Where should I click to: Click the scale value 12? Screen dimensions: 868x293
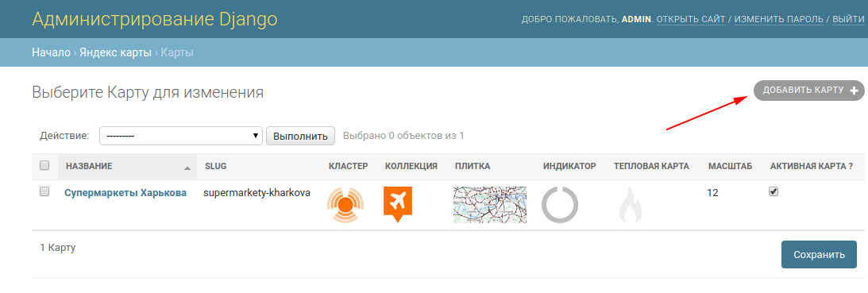coord(712,193)
